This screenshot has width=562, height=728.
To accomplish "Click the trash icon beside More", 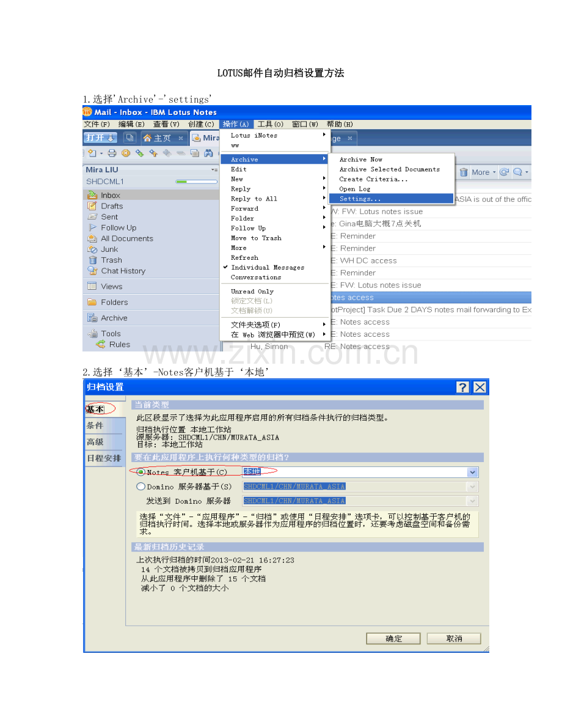I will coord(463,172).
